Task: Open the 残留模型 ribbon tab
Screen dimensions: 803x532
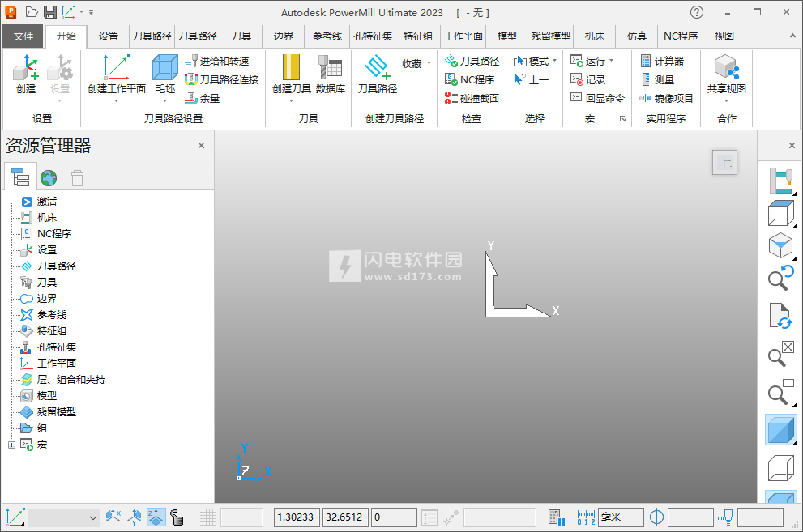Action: (550, 36)
